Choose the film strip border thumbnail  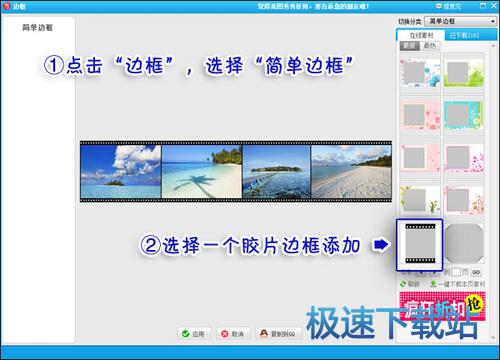coord(420,244)
